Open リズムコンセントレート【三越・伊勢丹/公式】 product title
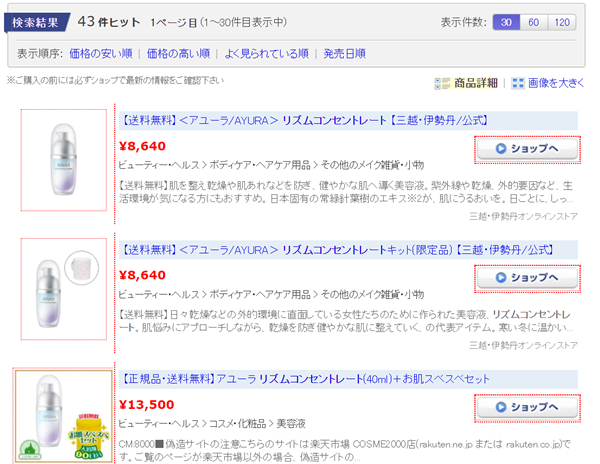Viewport: 600px width, 464px height. coord(305,120)
